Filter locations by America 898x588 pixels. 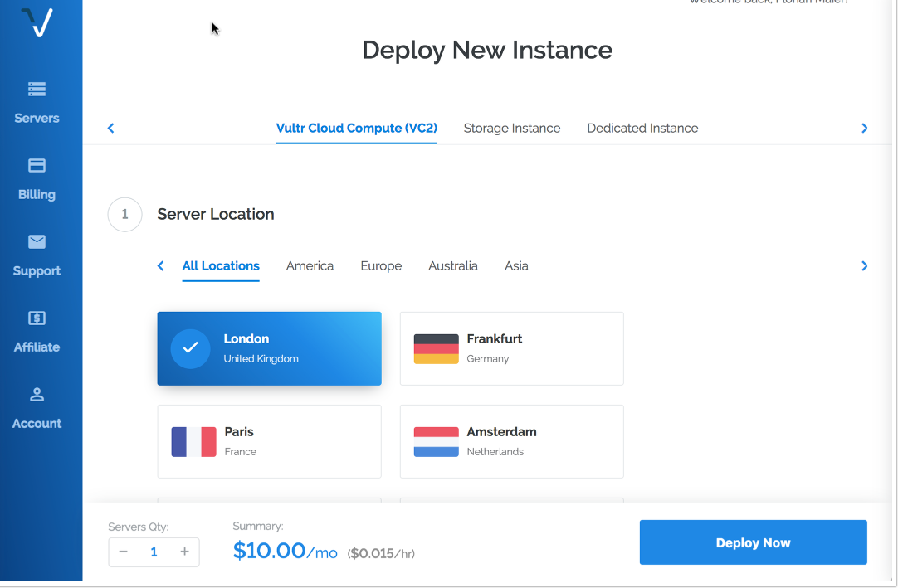tap(310, 265)
